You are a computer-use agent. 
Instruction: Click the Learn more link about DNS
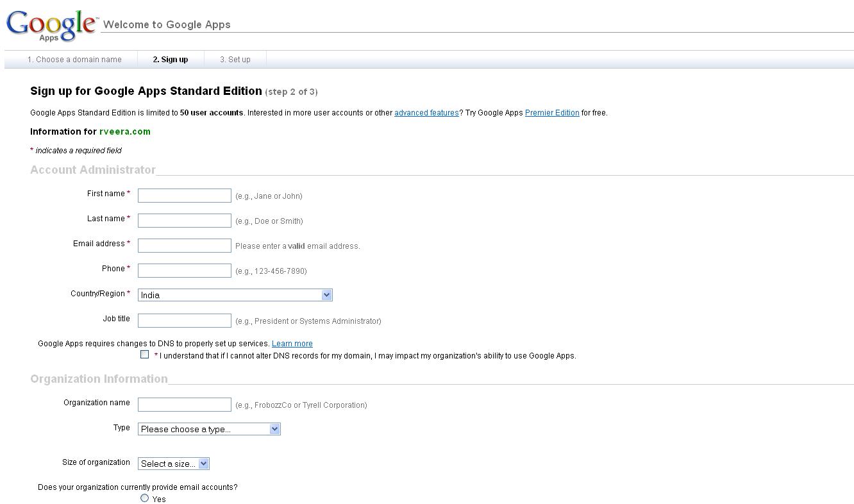[292, 344]
